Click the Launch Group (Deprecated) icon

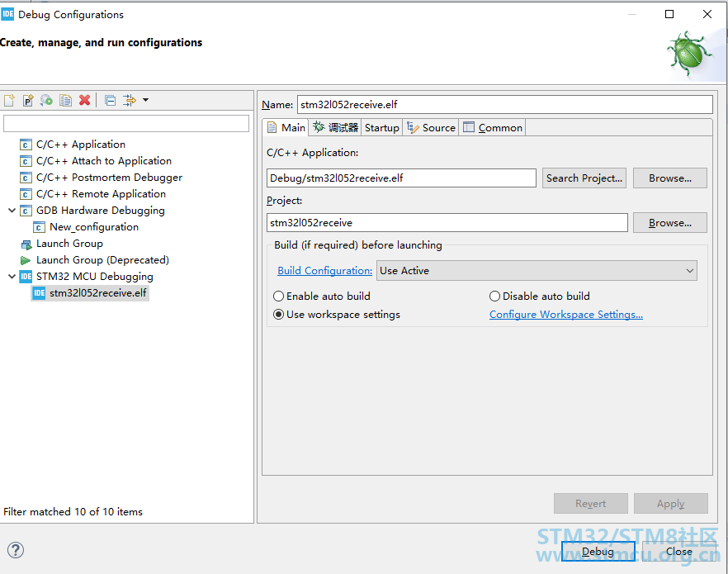(x=26, y=260)
